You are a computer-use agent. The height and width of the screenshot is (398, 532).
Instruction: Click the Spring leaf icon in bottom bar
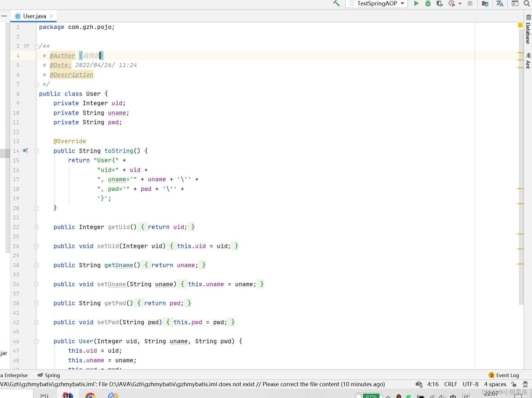(x=40, y=375)
